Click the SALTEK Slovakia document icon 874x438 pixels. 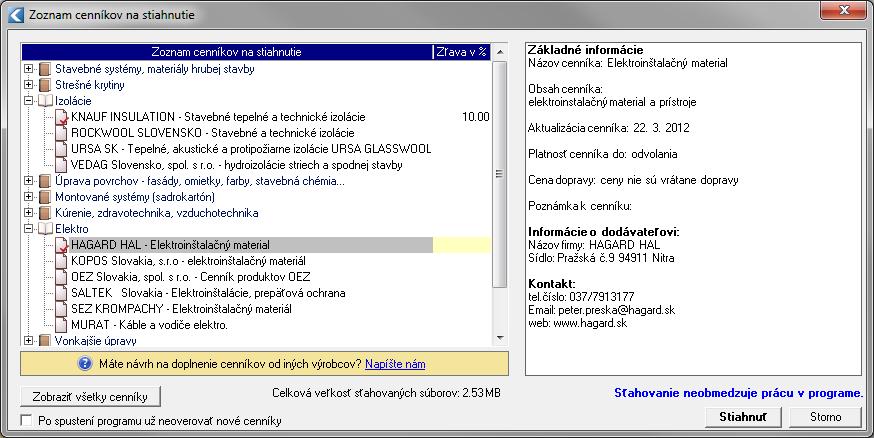point(61,293)
